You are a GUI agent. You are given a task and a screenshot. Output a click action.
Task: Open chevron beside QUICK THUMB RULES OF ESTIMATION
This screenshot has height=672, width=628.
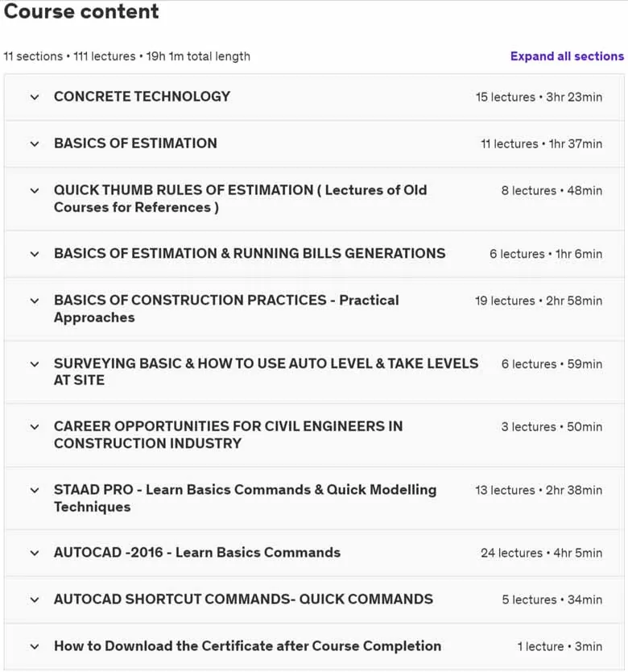coord(35,191)
